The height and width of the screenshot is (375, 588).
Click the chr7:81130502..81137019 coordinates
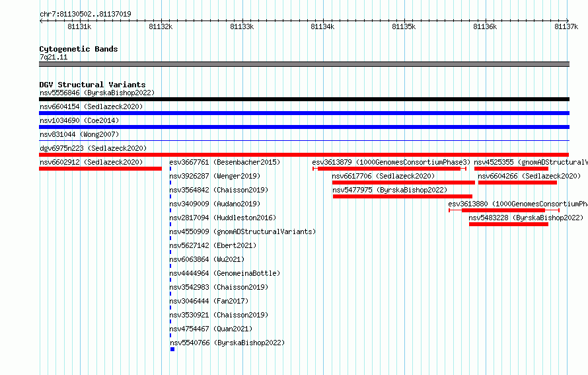click(85, 14)
